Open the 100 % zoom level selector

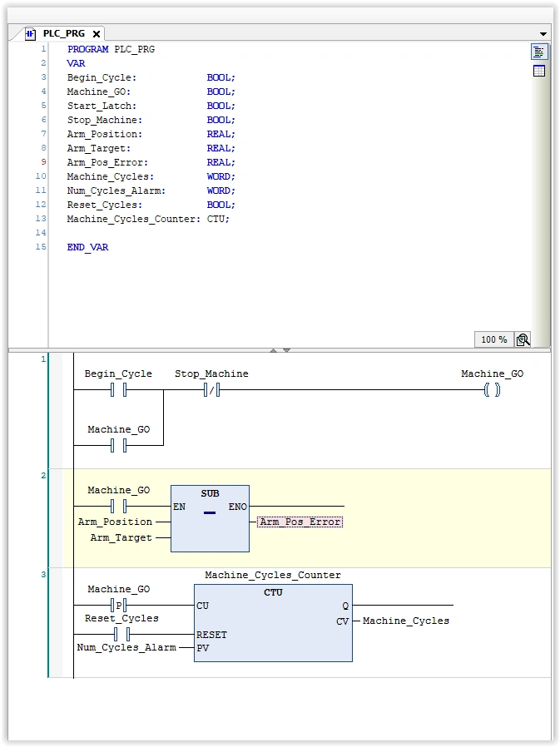[493, 339]
